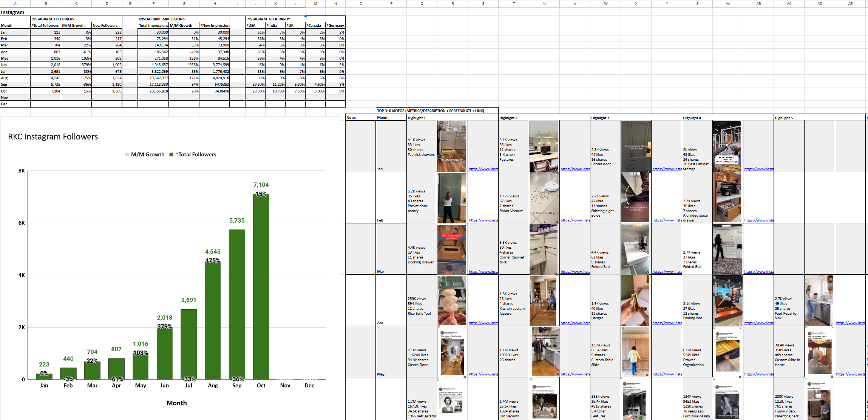The width and height of the screenshot is (868, 420).
Task: Open the Feb Highlight 2 Instagram link
Action: click(x=575, y=220)
